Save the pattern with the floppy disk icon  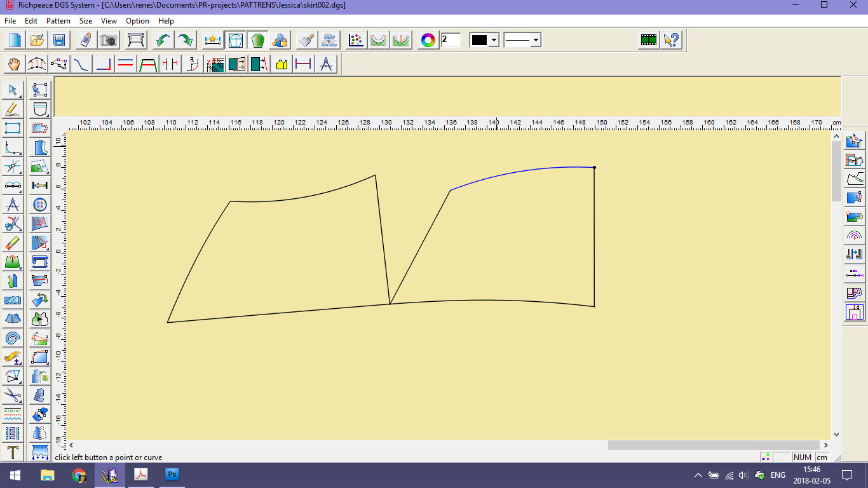59,40
